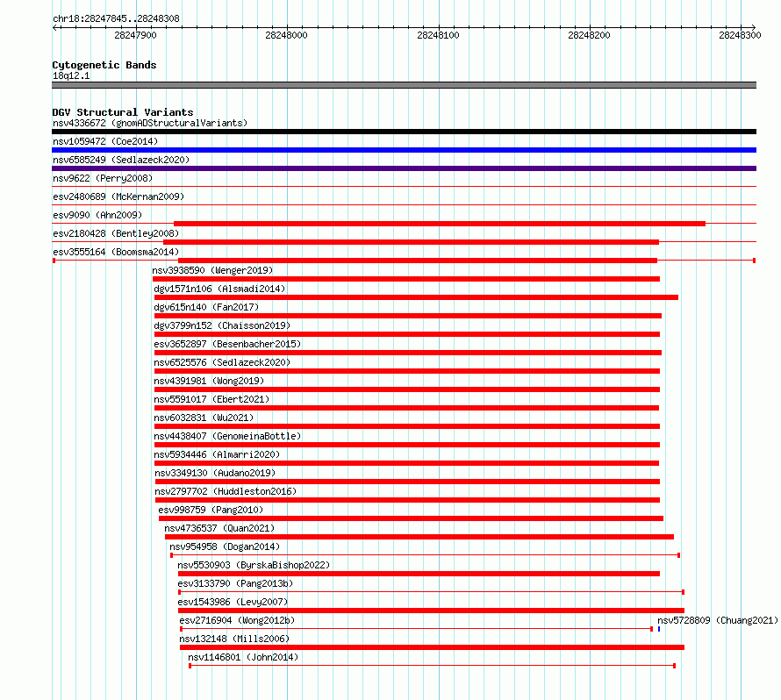Click the 18q12.1 band label

71,75
